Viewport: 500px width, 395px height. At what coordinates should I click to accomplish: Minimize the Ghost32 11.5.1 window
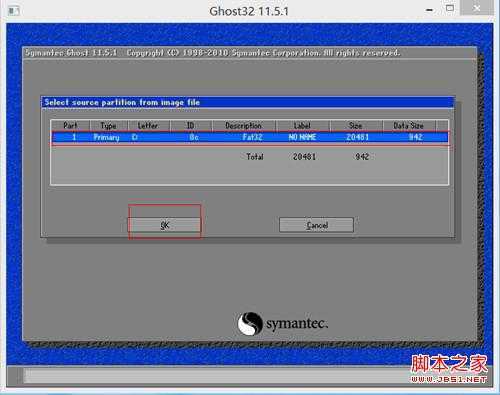point(430,10)
